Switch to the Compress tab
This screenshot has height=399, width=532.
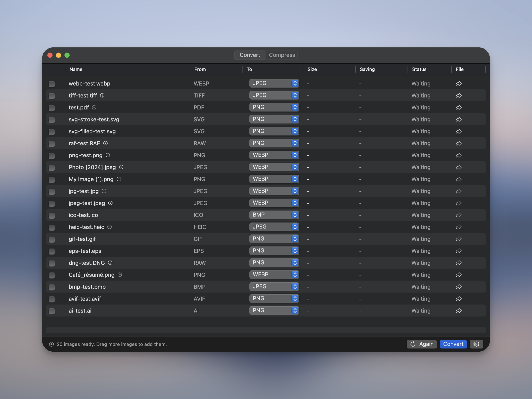point(282,55)
